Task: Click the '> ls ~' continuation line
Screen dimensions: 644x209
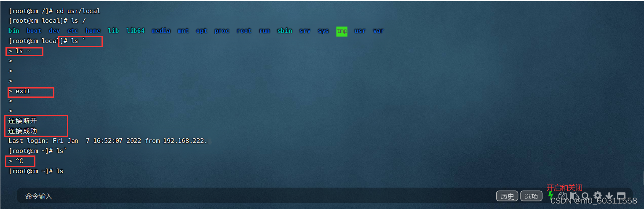Action: tap(19, 51)
